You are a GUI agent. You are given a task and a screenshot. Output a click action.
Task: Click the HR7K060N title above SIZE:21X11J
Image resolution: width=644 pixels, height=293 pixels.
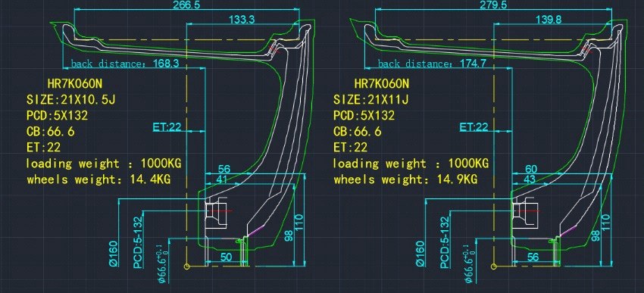[382, 84]
